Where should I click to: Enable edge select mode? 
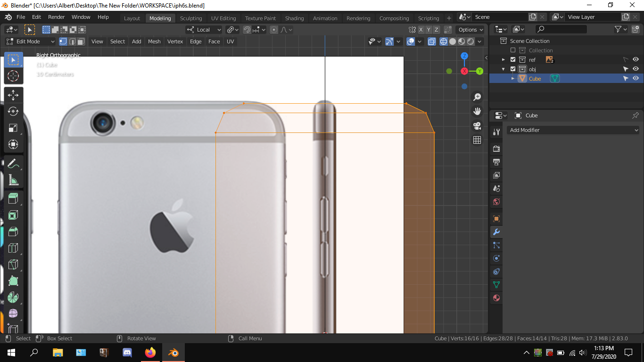tap(72, 41)
